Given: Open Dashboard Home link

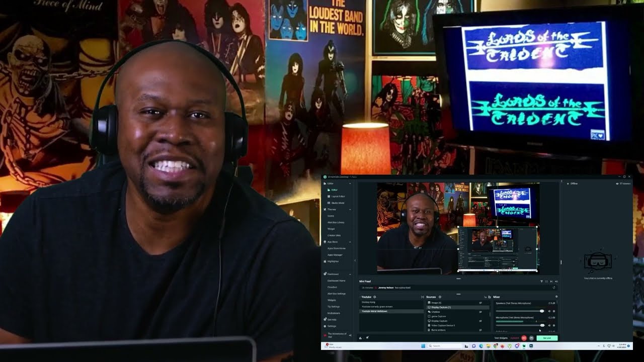Looking at the screenshot, I should (336, 281).
